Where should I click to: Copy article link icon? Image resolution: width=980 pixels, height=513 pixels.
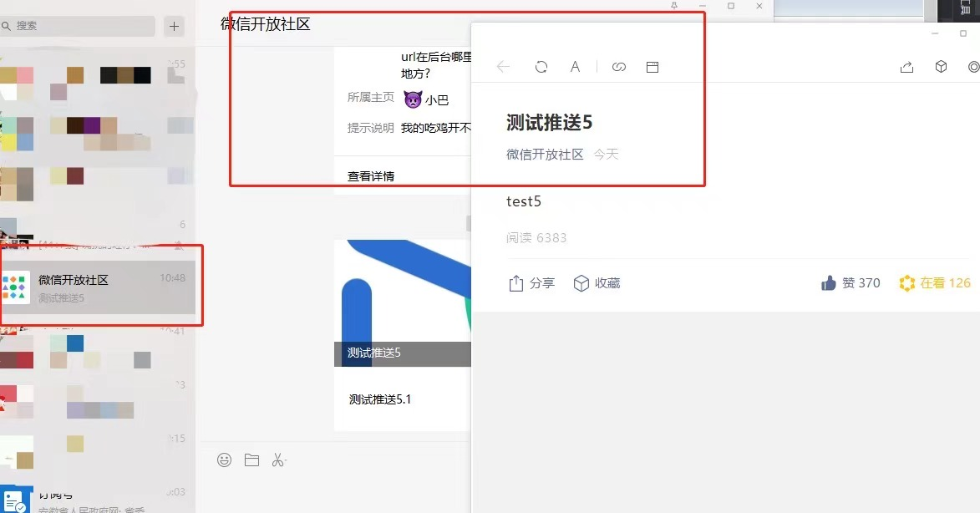point(619,67)
